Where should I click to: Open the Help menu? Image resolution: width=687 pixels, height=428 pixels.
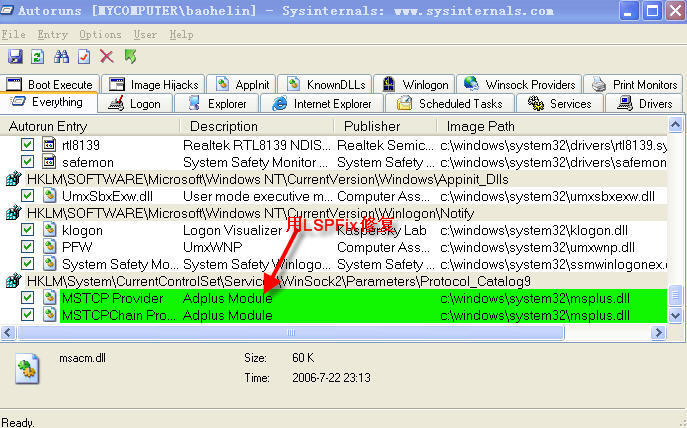click(x=181, y=34)
